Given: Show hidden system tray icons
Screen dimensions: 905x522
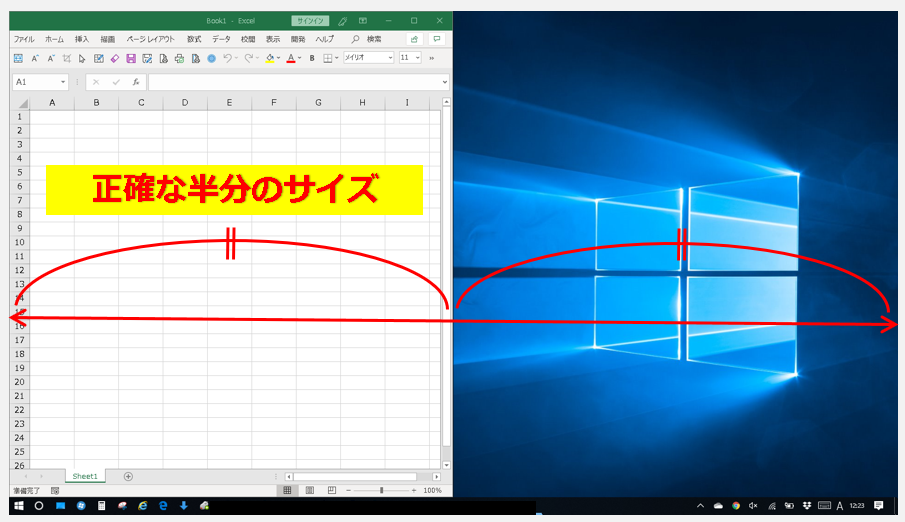Looking at the screenshot, I should [x=700, y=506].
